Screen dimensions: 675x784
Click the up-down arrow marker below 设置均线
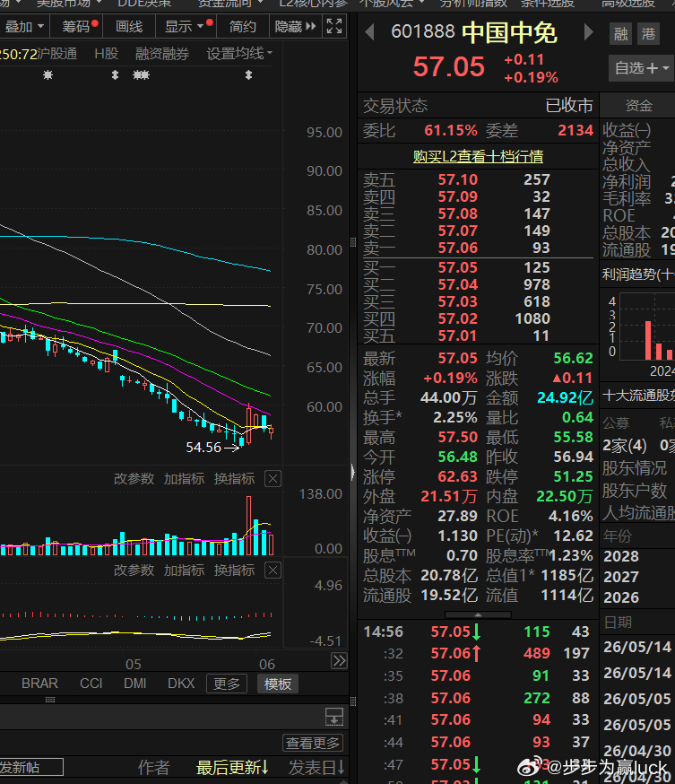coord(248,75)
